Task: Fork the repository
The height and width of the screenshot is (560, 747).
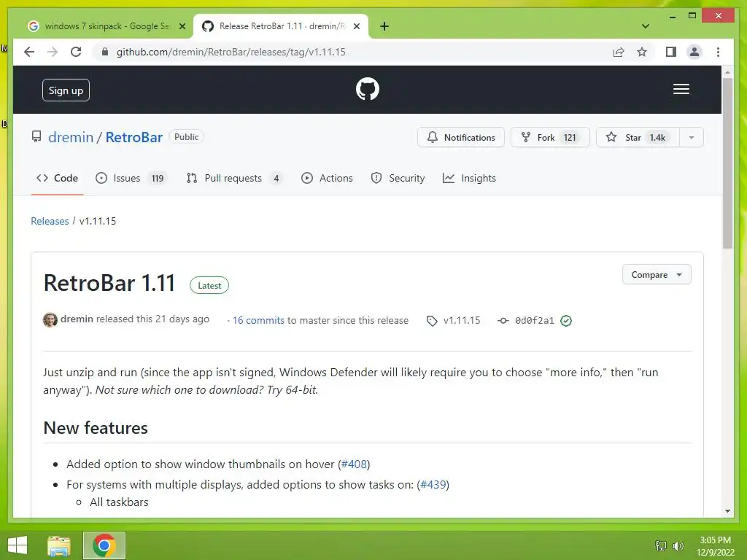Action: 550,137
